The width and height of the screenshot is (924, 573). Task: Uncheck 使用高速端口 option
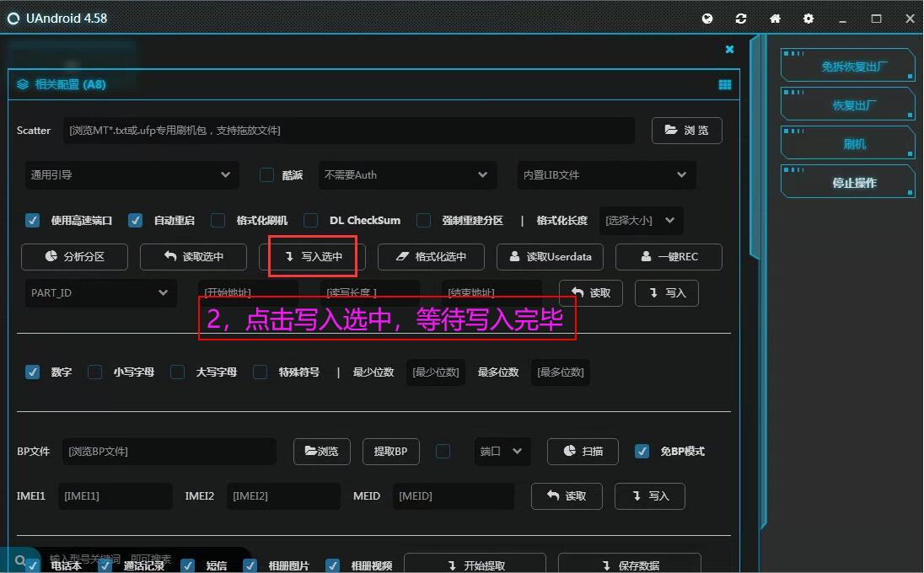click(x=32, y=220)
